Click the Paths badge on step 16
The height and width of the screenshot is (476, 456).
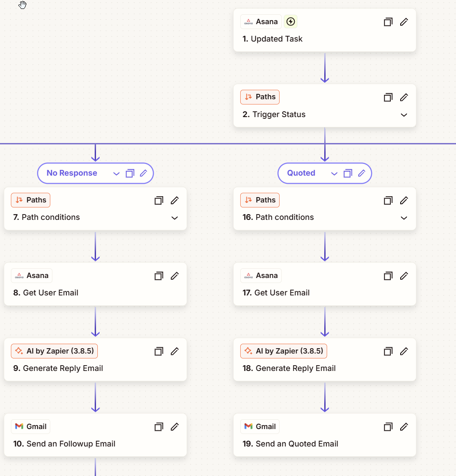tap(260, 200)
